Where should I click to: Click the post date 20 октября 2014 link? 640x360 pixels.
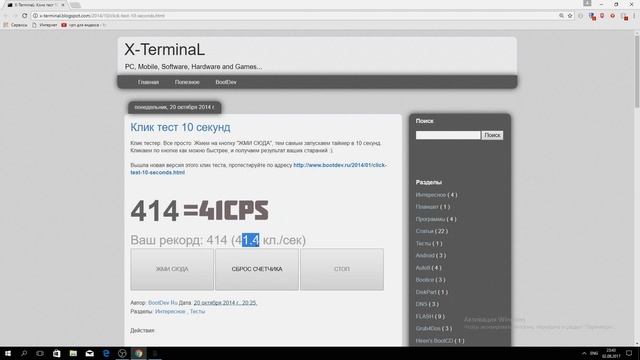tap(225, 303)
